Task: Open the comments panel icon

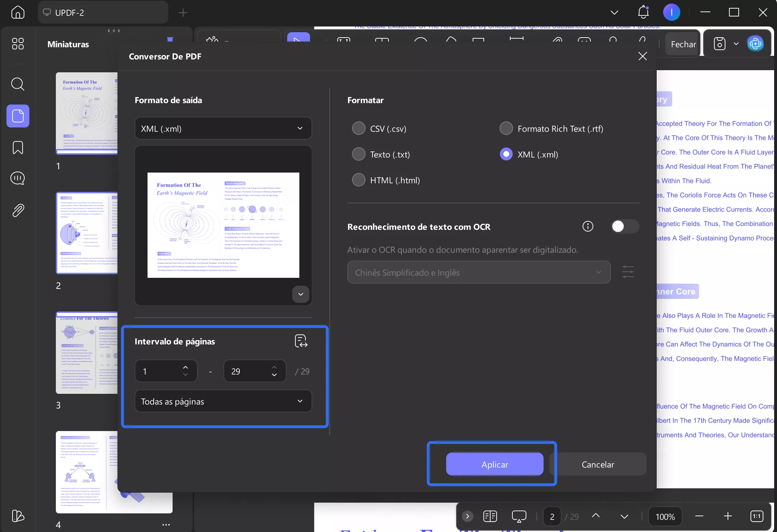Action: click(x=18, y=178)
